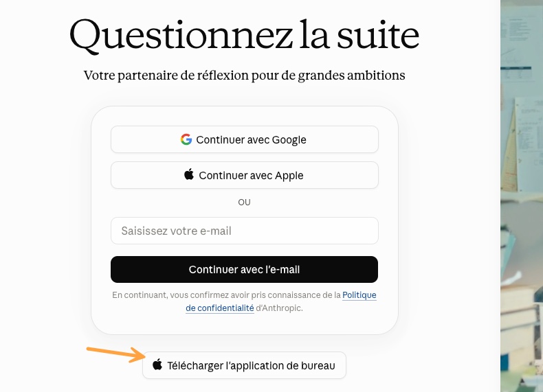Click the OU separator label
Screen dimensions: 543x392
[244, 203]
